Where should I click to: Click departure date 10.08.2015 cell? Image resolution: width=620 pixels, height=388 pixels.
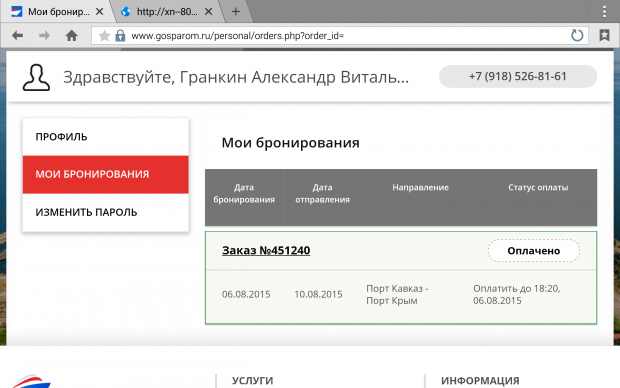click(x=318, y=294)
